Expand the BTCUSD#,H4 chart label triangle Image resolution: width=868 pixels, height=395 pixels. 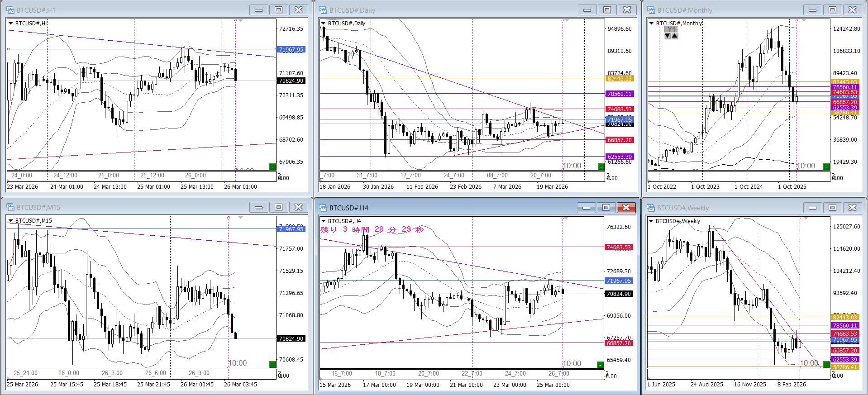coord(324,221)
